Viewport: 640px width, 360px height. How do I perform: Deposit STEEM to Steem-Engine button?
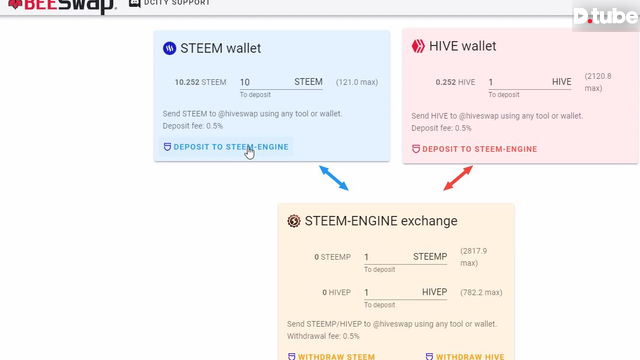pos(226,147)
